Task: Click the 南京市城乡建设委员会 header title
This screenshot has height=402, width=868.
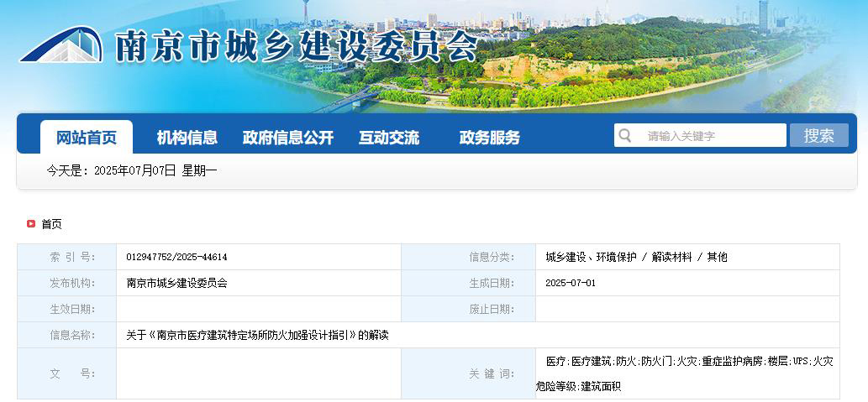Action: pyautogui.click(x=296, y=45)
